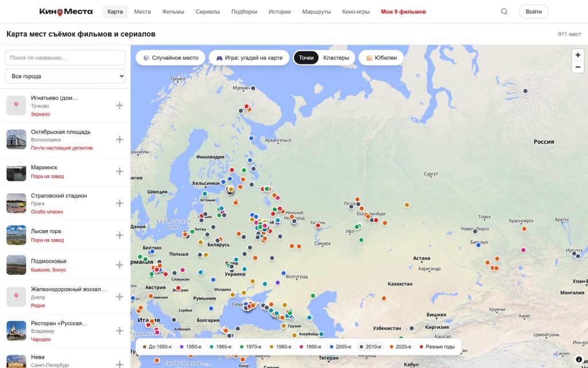
Task: Toggle the Разные годы legend filter
Action: point(437,347)
